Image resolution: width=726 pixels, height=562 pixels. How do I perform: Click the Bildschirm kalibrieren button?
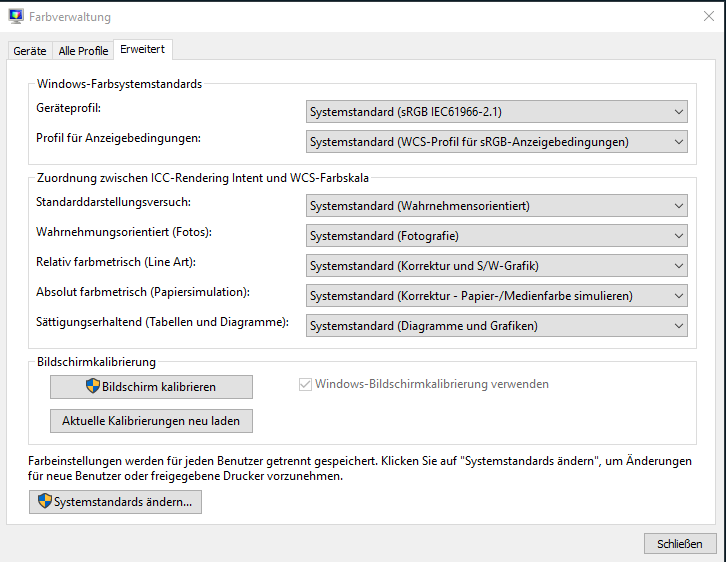pos(151,387)
